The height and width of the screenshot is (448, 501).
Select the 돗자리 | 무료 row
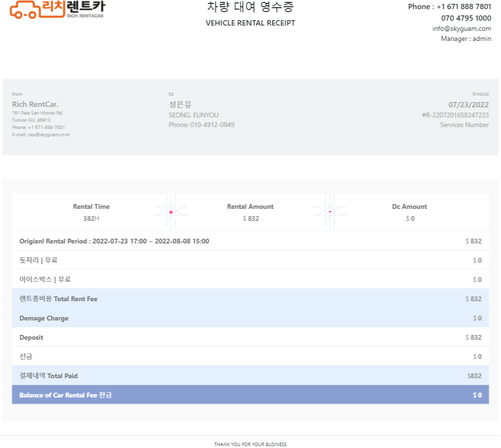point(250,260)
